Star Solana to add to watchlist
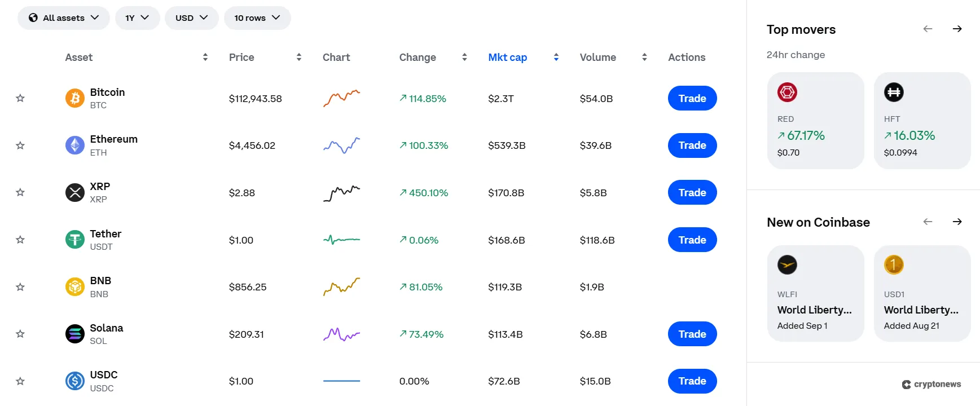 pos(20,334)
